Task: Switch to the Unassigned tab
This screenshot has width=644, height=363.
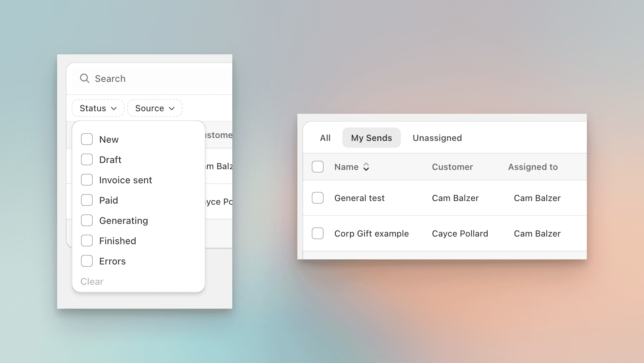Action: tap(437, 138)
